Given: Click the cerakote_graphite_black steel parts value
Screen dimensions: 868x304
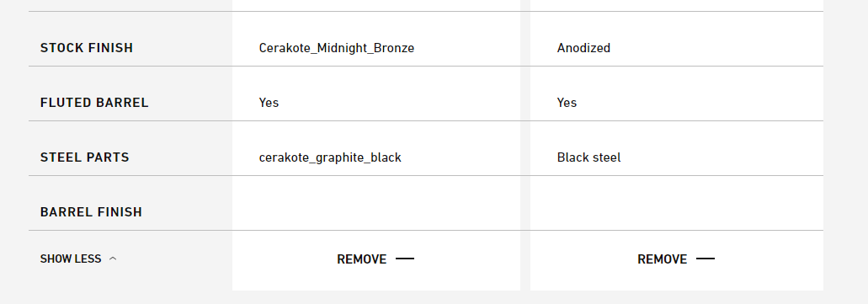Looking at the screenshot, I should 330,157.
